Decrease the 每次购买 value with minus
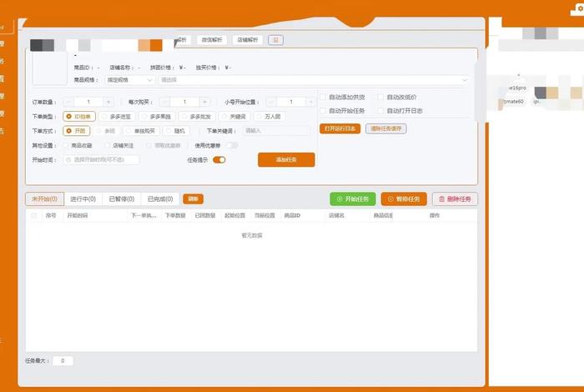The image size is (584, 392). (164, 102)
